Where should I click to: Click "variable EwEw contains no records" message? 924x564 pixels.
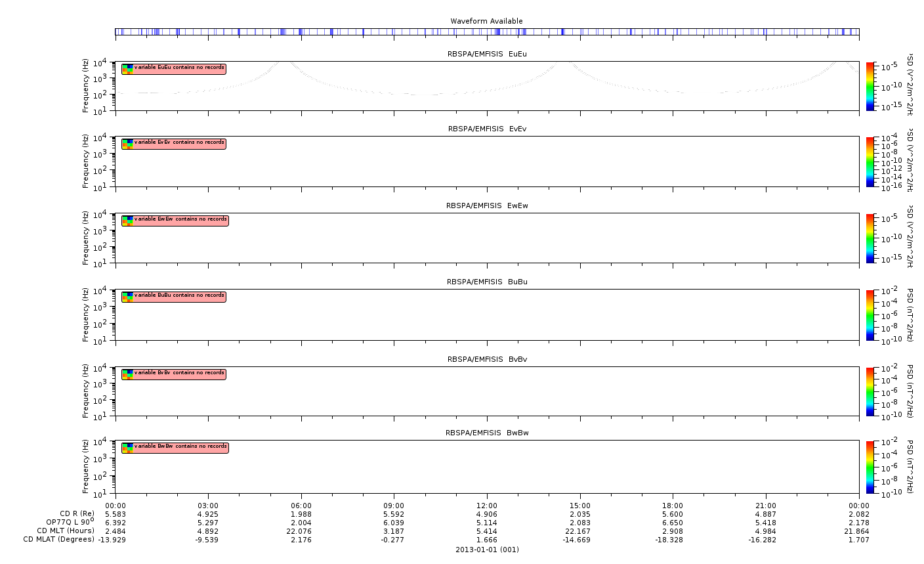tap(175, 220)
